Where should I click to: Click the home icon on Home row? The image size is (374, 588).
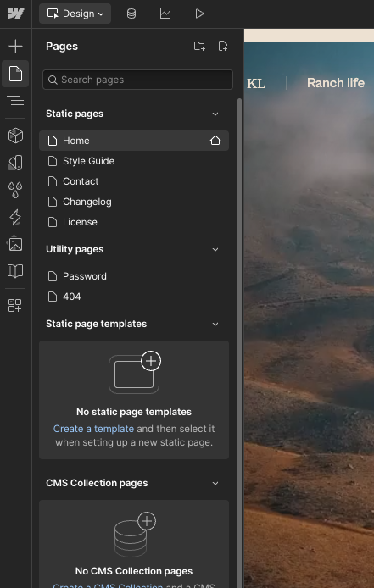point(215,141)
